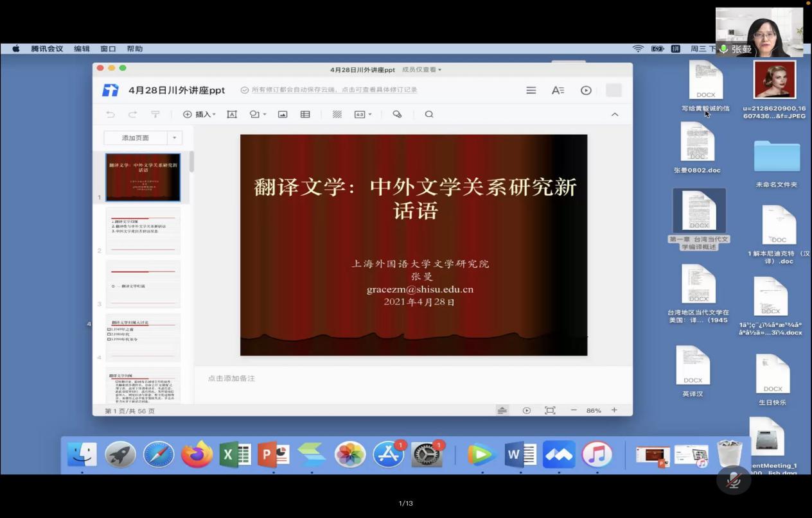Expand the 插入 insert dropdown

pos(200,114)
